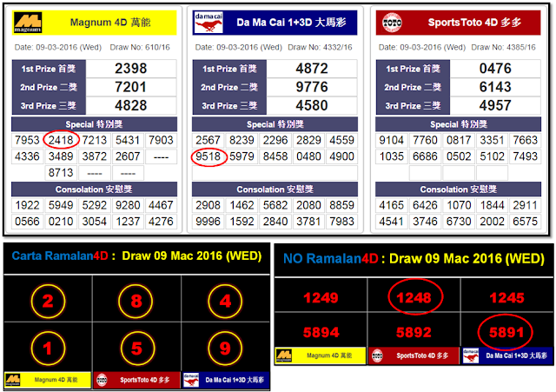Click the Magnum consolation number 4276
This screenshot has height=392, width=556.
tap(161, 222)
